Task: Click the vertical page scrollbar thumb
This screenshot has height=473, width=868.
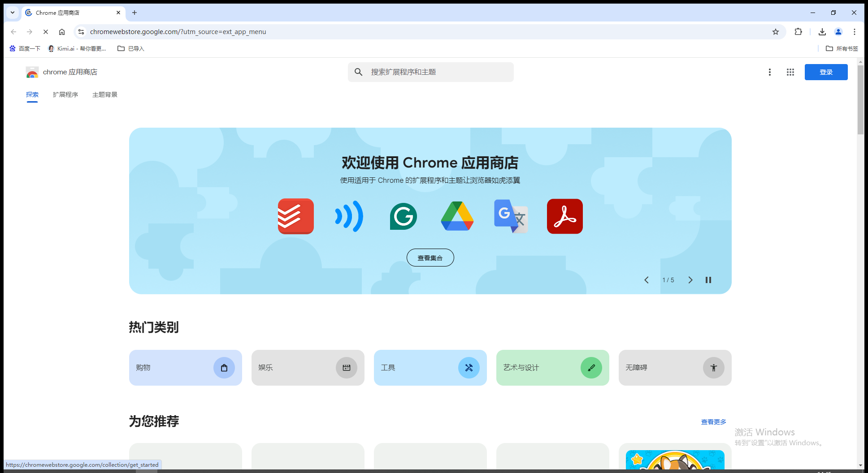Action: tap(860, 100)
